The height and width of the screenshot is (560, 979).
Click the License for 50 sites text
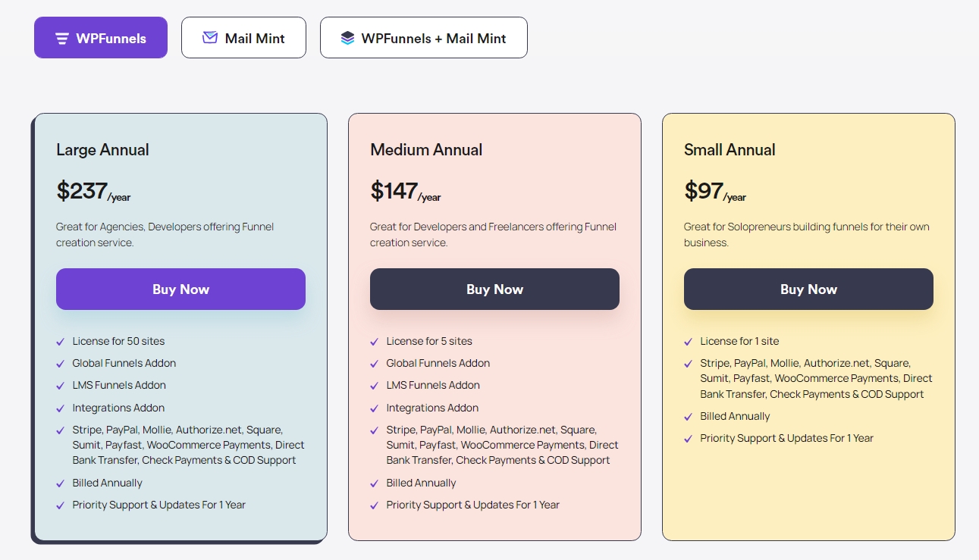pos(118,341)
